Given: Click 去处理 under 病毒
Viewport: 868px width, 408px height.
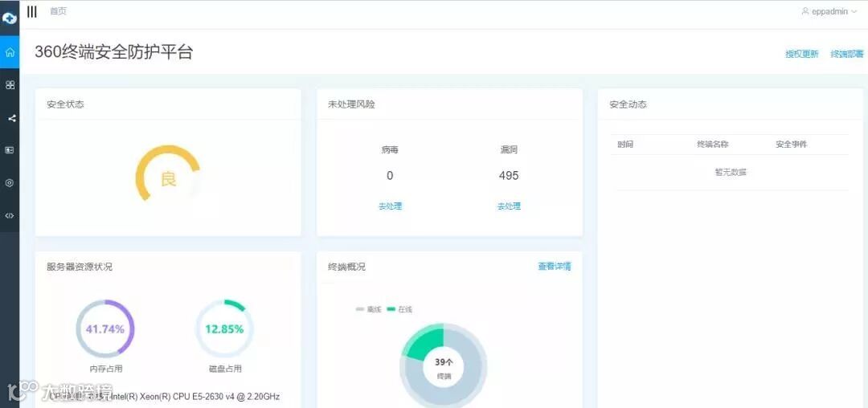Looking at the screenshot, I should [391, 206].
